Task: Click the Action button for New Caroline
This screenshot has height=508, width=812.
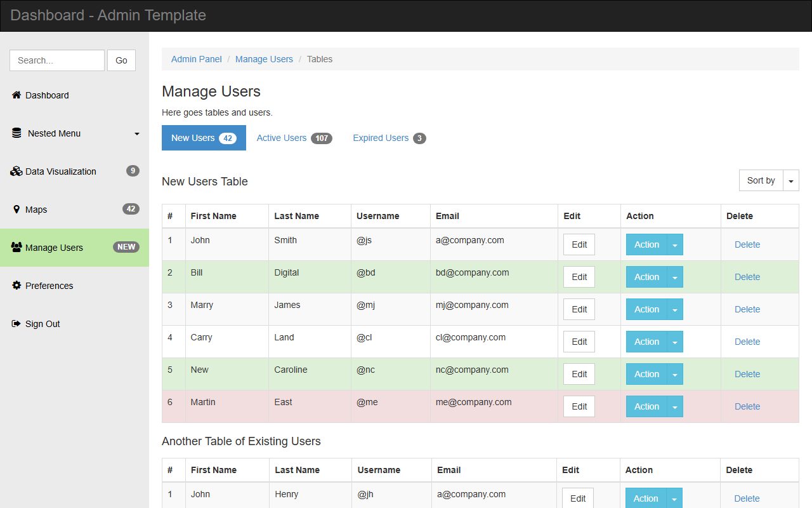Action: tap(646, 374)
